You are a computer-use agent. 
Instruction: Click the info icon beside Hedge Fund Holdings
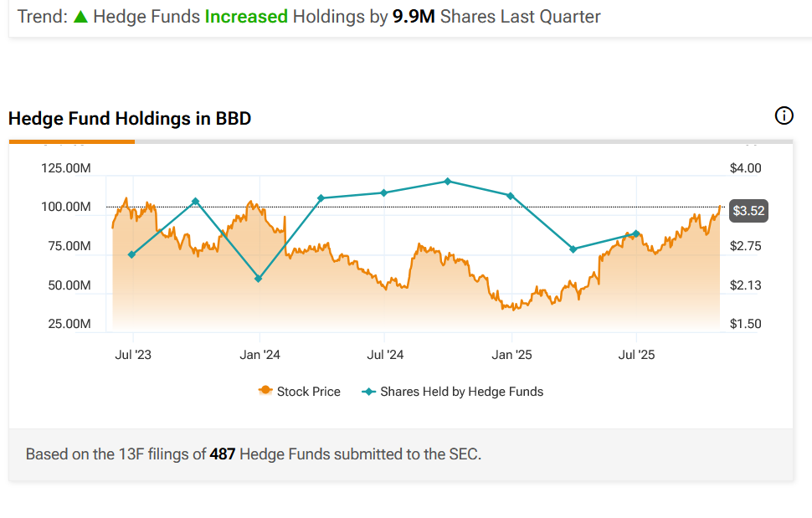[x=784, y=116]
